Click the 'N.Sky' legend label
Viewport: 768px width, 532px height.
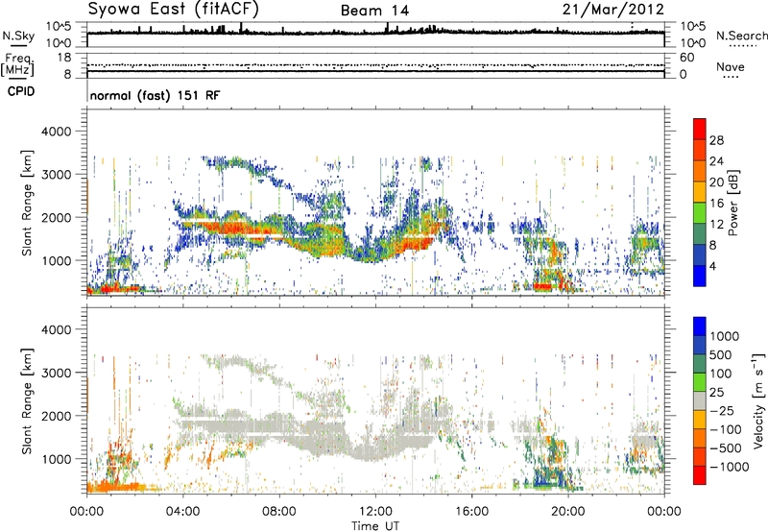[x=18, y=36]
